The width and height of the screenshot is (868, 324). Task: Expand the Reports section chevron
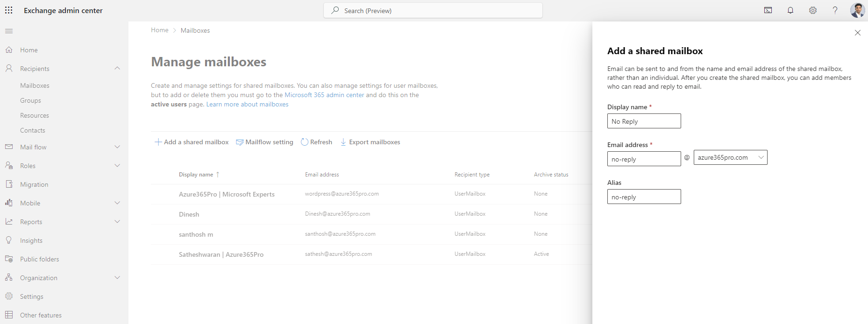117,222
